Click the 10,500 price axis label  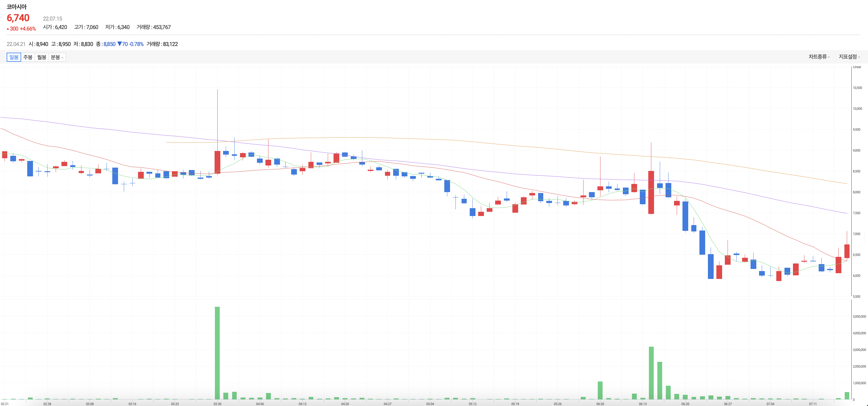pos(857,88)
